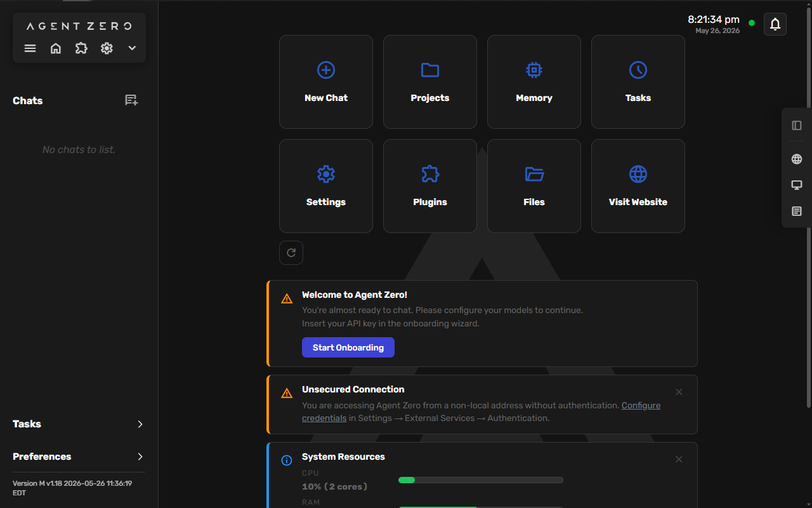Click the '10% (2 cores)' CPU value

pos(334,486)
